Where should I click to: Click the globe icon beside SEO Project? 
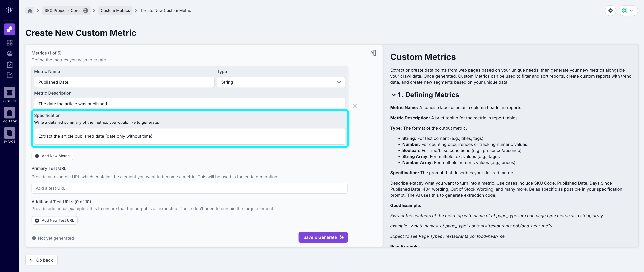pos(86,11)
